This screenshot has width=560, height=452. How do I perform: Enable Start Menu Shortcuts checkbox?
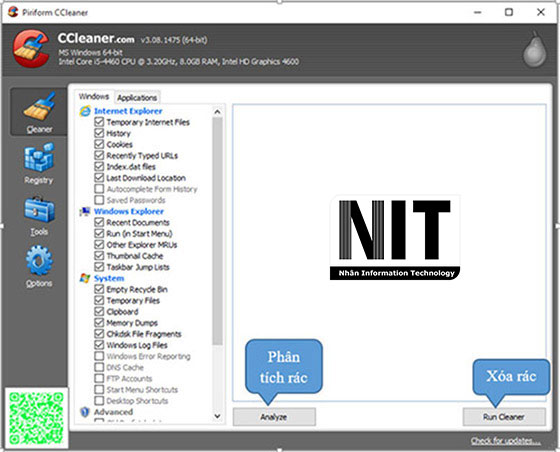tap(99, 389)
